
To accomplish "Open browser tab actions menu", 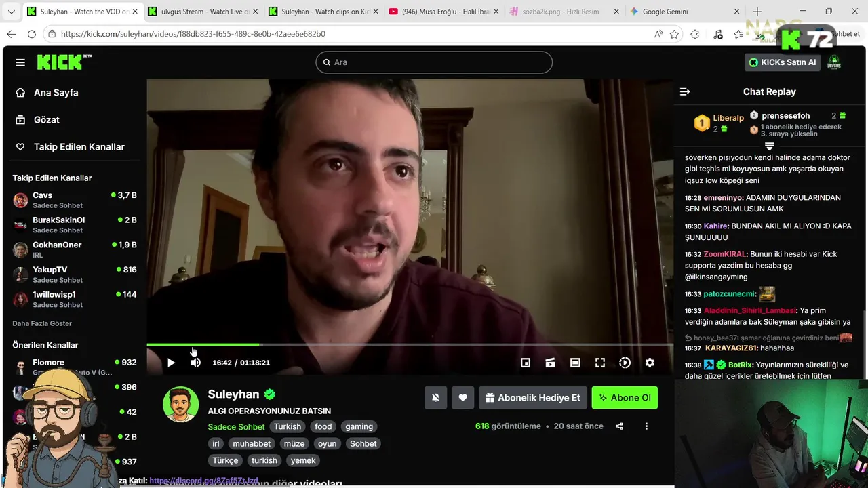I will [11, 12].
